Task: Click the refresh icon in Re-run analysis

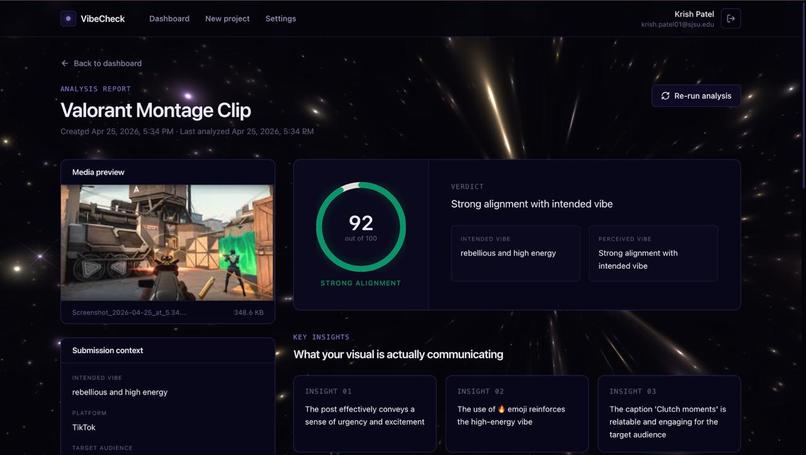Action: [x=665, y=96]
